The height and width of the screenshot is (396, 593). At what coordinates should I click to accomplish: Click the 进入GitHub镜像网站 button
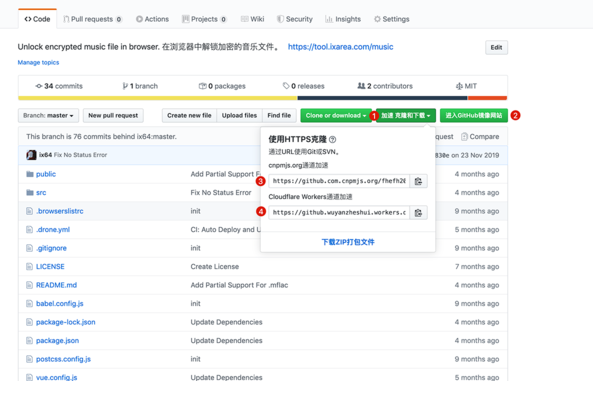coord(474,115)
